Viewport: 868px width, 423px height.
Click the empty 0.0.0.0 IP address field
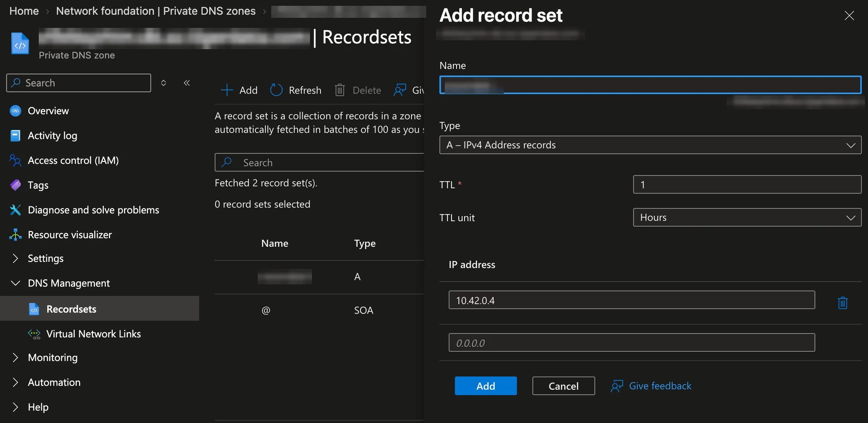pyautogui.click(x=632, y=342)
